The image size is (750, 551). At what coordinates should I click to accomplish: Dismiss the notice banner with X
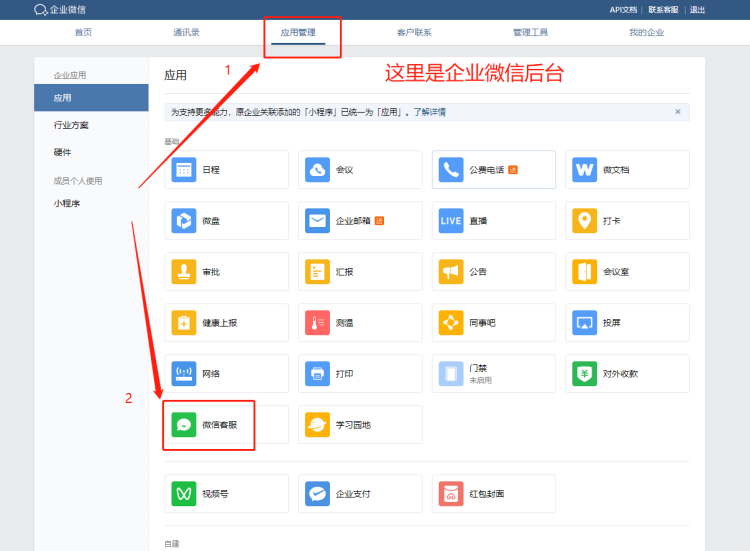tap(678, 111)
